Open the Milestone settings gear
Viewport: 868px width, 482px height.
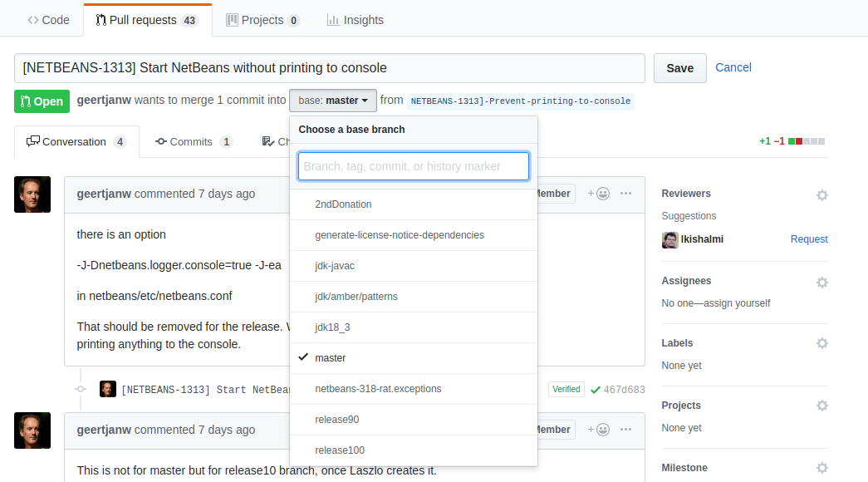coord(822,467)
